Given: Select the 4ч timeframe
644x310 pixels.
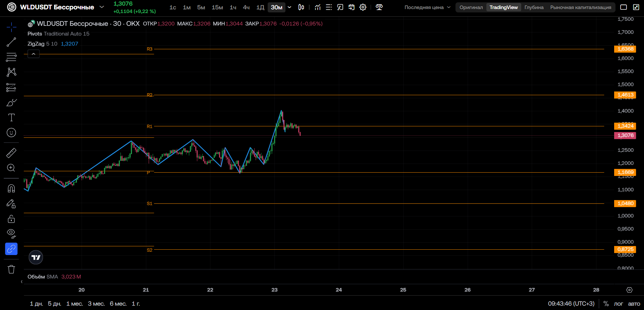Looking at the screenshot, I should pos(246,7).
